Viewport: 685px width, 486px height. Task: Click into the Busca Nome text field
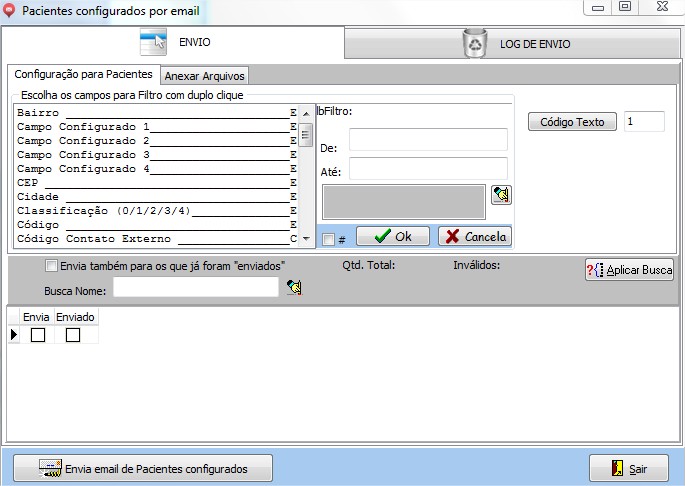point(196,288)
